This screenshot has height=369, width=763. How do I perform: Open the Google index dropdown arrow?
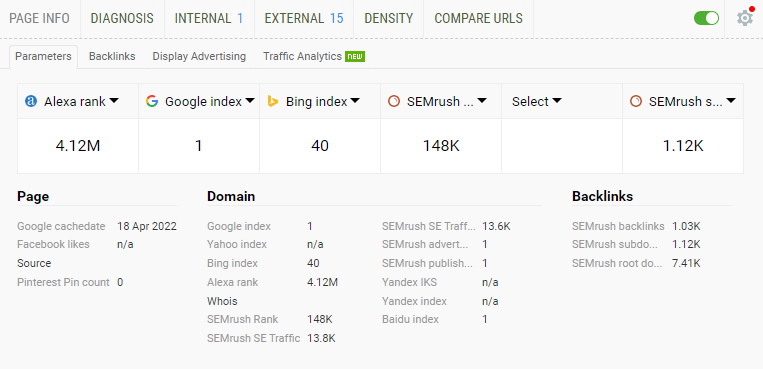click(x=250, y=101)
